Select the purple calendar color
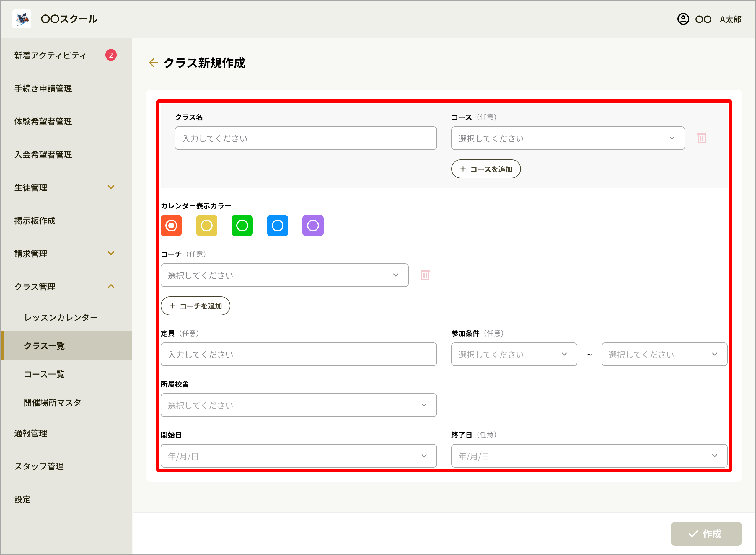The width and height of the screenshot is (756, 555). pyautogui.click(x=313, y=226)
